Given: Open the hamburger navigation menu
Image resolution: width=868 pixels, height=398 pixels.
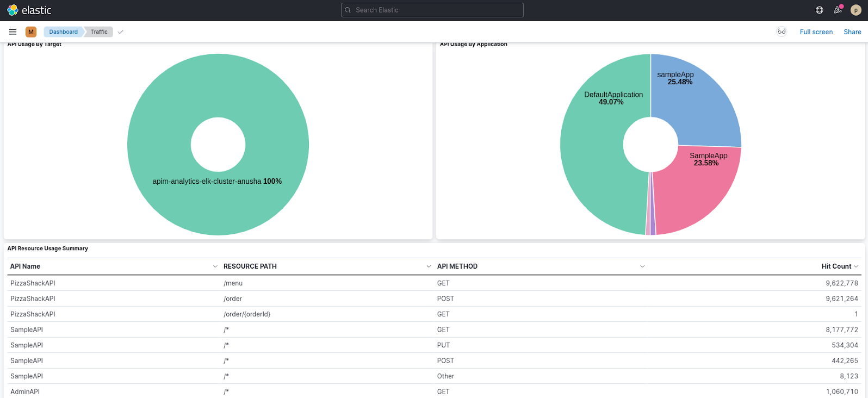Looking at the screenshot, I should (13, 32).
